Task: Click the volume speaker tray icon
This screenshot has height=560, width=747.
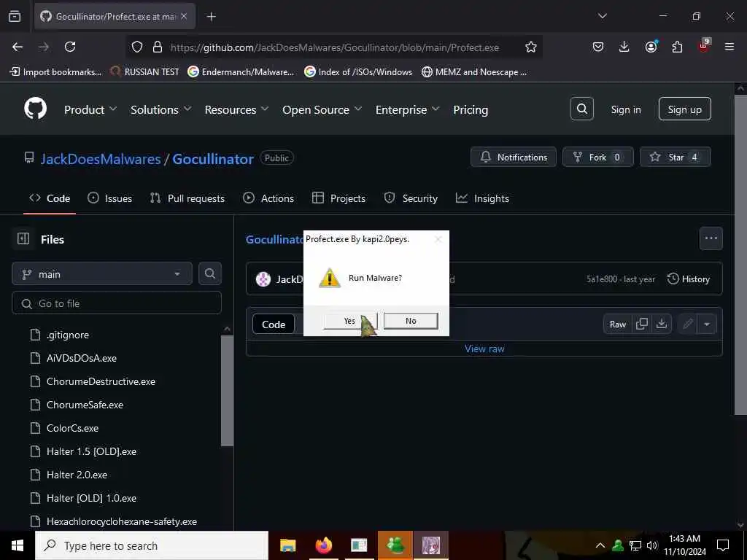Action: tap(652, 545)
